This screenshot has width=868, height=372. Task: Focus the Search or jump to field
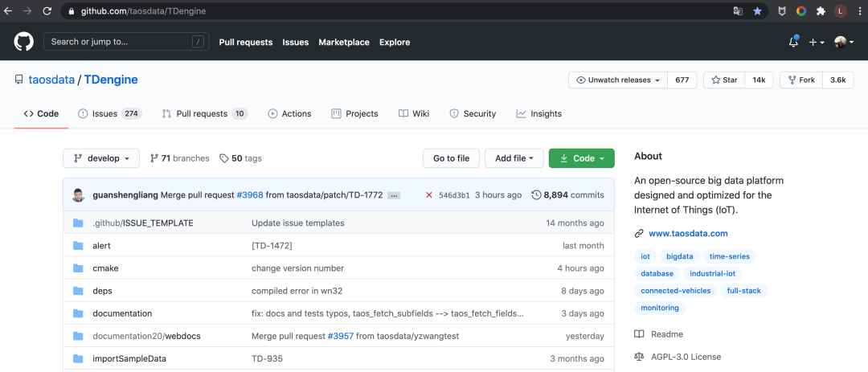coord(126,42)
